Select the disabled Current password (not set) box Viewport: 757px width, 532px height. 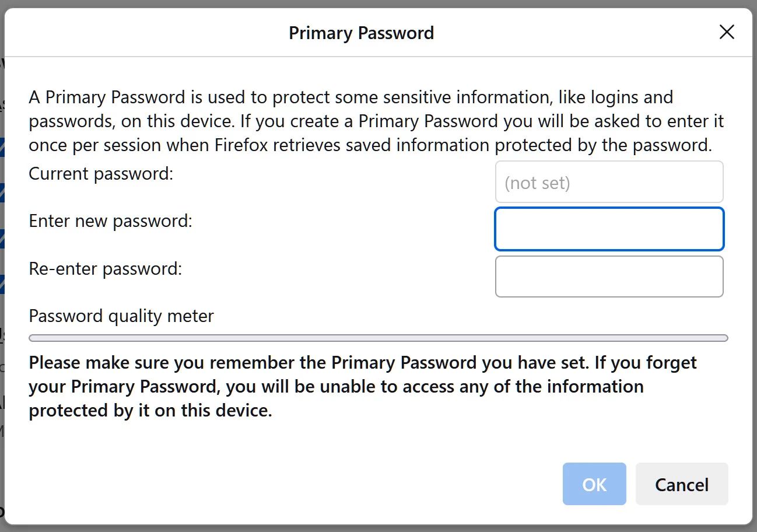click(609, 182)
